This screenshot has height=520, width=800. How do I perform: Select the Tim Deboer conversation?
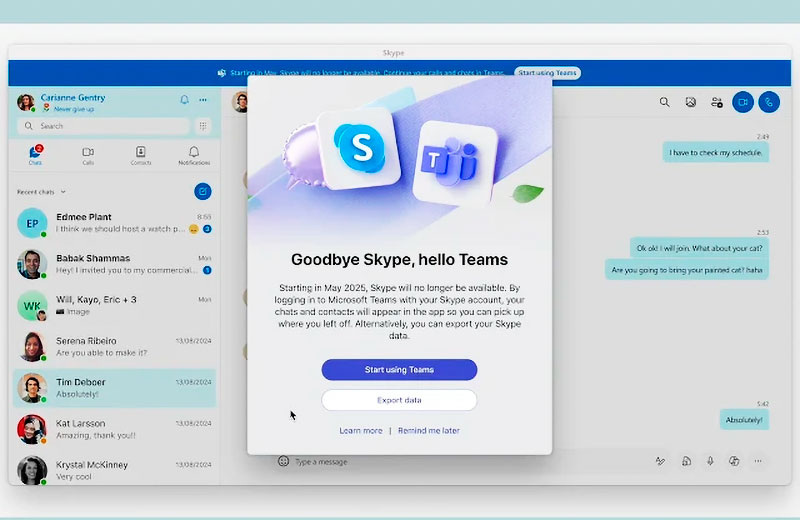[x=114, y=388]
